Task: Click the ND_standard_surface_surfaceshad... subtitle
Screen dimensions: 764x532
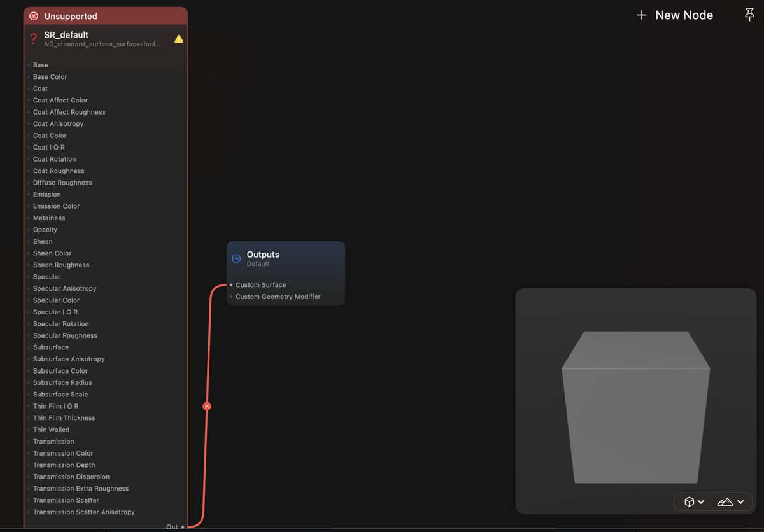Action: pyautogui.click(x=103, y=45)
